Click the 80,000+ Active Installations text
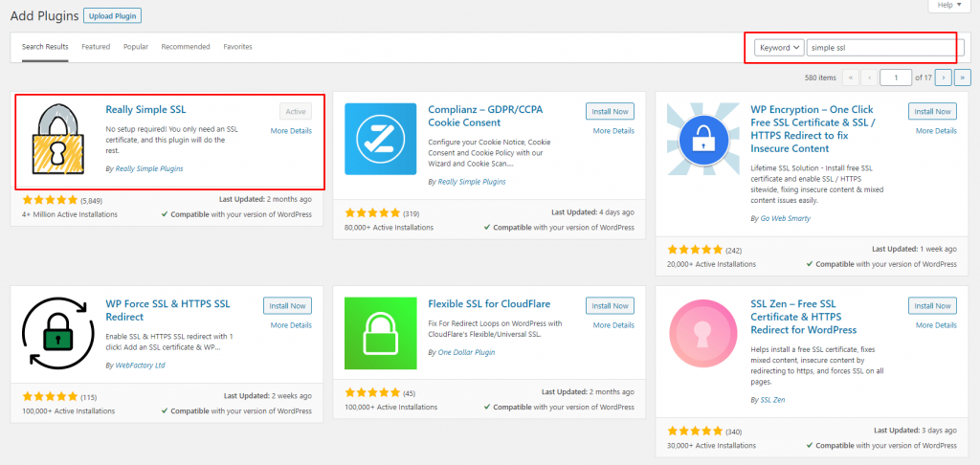Screen dimensions: 980x465 [x=389, y=228]
